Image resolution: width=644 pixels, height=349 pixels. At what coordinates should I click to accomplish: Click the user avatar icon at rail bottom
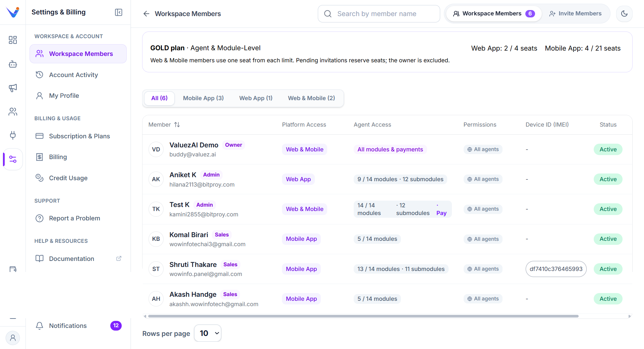(13, 338)
